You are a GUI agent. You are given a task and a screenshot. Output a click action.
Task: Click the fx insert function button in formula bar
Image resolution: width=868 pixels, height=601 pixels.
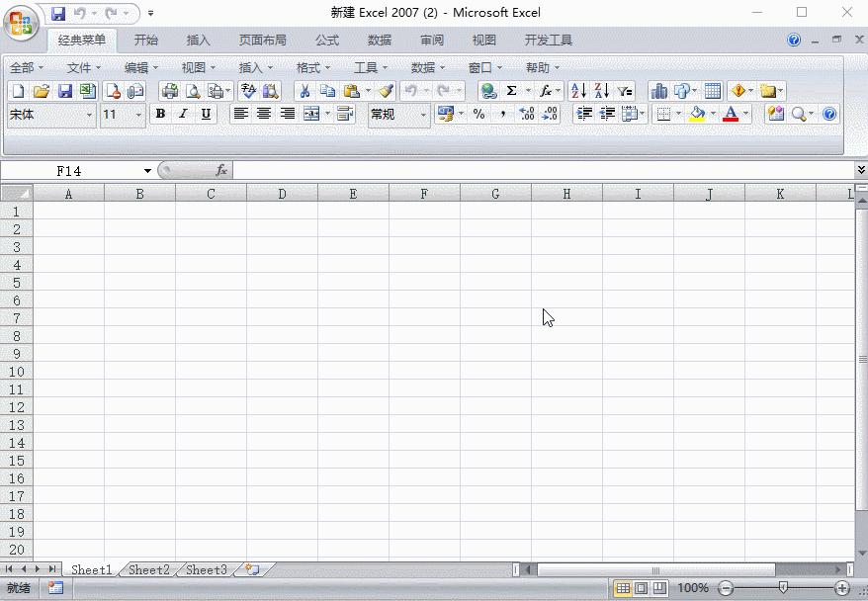pos(221,170)
